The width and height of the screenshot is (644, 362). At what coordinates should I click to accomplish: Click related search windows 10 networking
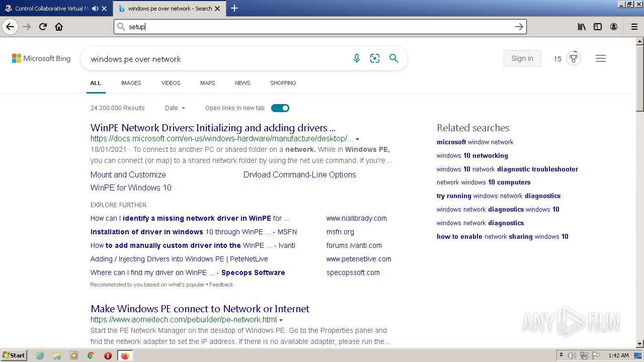tap(472, 155)
